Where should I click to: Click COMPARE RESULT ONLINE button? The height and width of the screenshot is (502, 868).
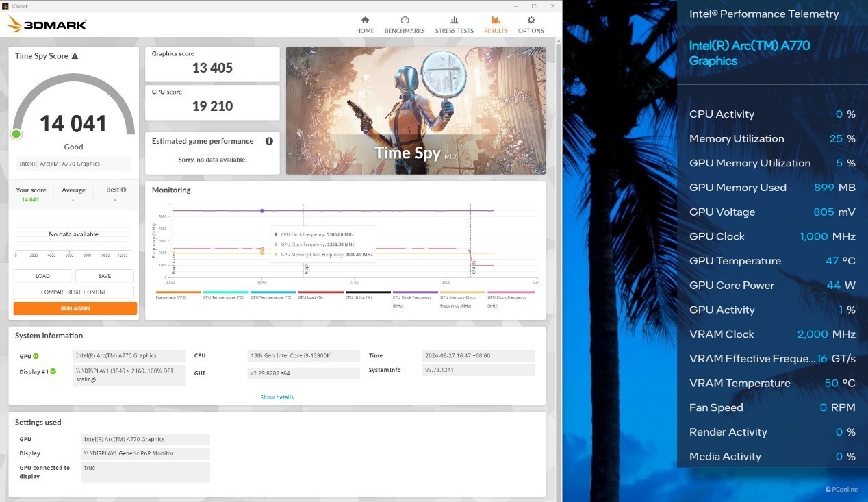pyautogui.click(x=74, y=292)
